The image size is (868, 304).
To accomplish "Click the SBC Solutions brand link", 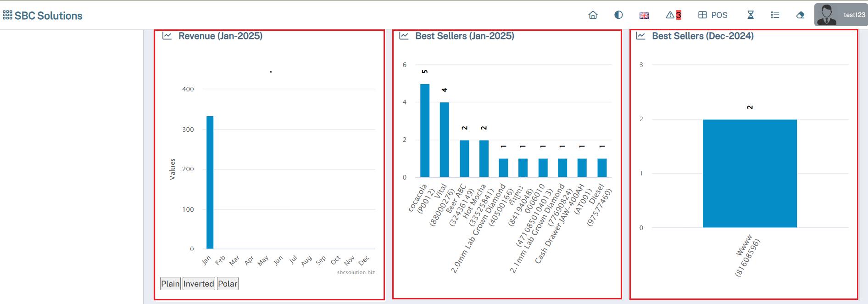I will point(48,16).
